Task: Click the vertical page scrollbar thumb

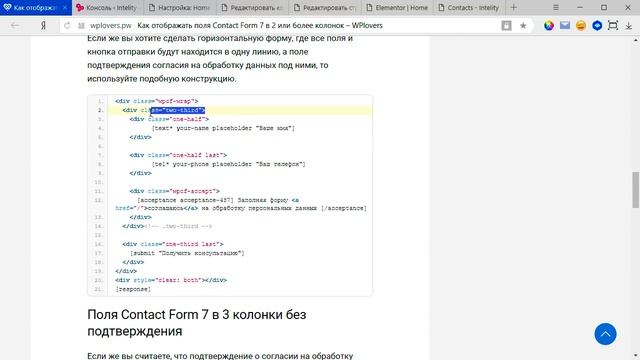Action: coord(636,190)
